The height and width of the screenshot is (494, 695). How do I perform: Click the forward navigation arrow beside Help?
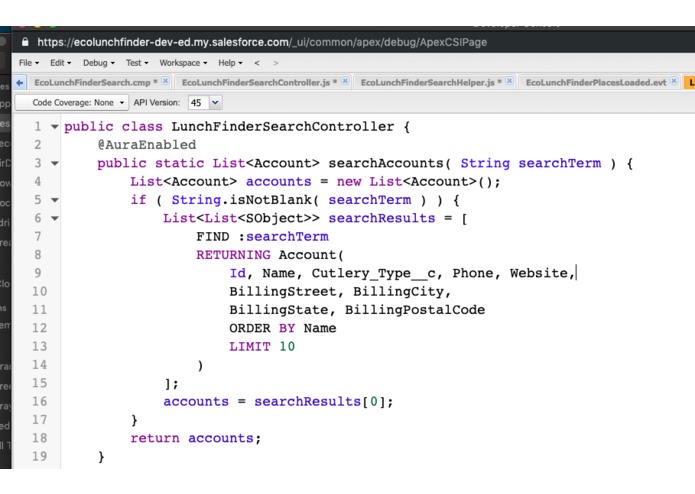pyautogui.click(x=276, y=63)
